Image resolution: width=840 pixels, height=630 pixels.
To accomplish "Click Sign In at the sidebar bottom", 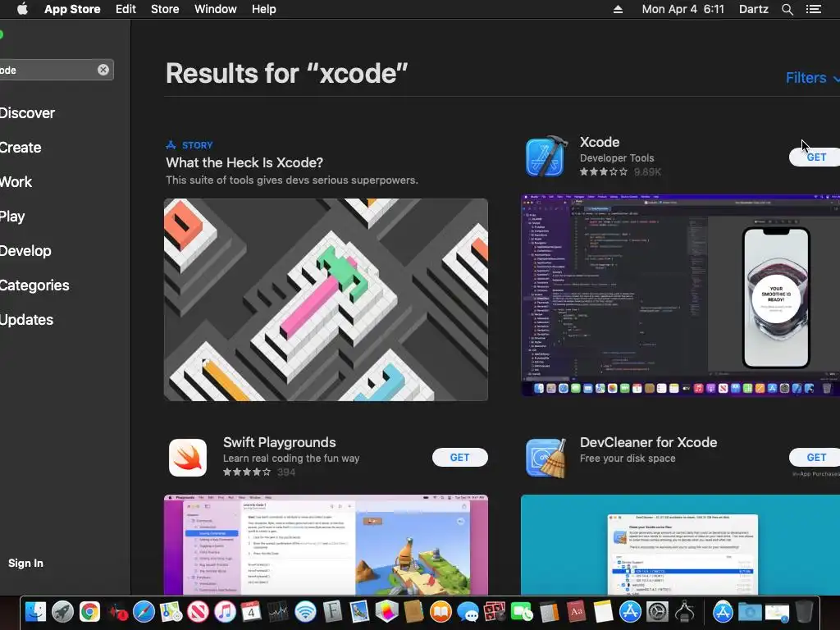I will pyautogui.click(x=25, y=563).
